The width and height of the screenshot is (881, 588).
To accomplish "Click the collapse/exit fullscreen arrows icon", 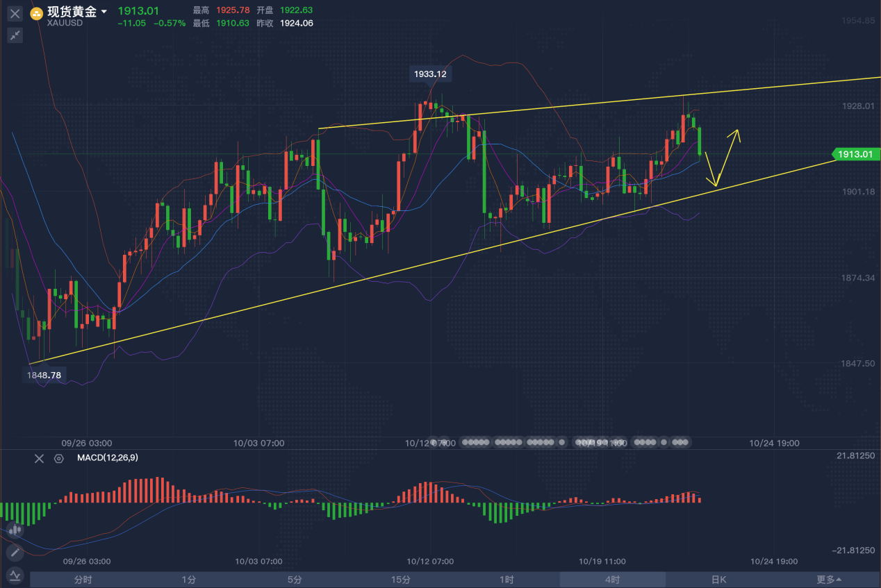I will coord(15,35).
